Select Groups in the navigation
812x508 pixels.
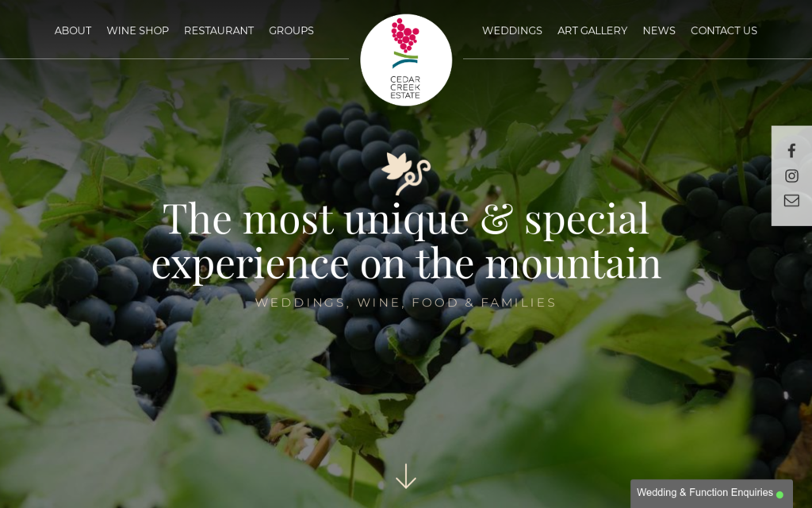tap(291, 31)
